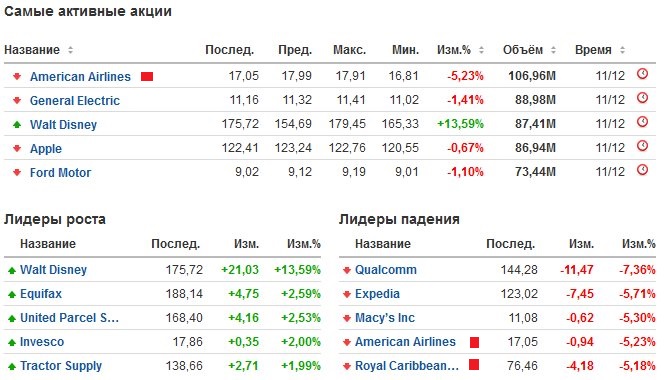Click red flag beside American Airlines in active stocks
This screenshot has height=380, width=665.
[x=147, y=76]
